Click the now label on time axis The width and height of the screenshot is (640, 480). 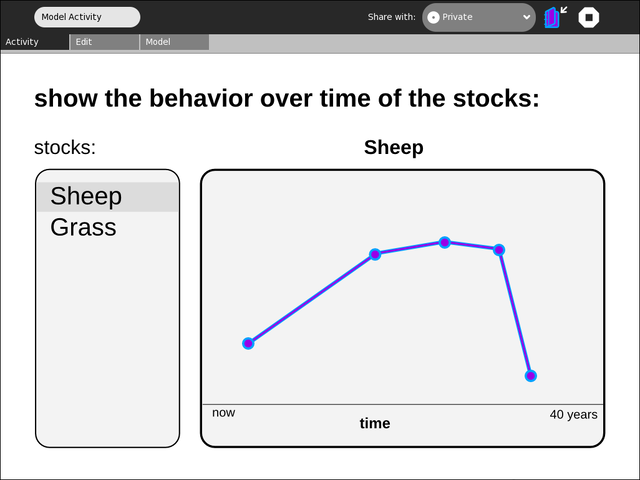(223, 413)
